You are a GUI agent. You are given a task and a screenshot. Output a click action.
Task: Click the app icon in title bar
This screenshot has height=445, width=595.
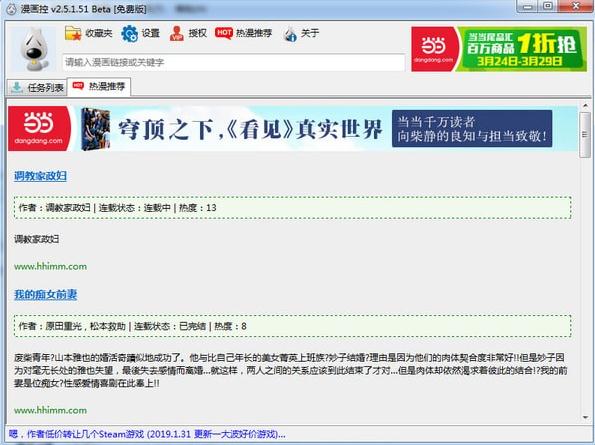point(12,8)
